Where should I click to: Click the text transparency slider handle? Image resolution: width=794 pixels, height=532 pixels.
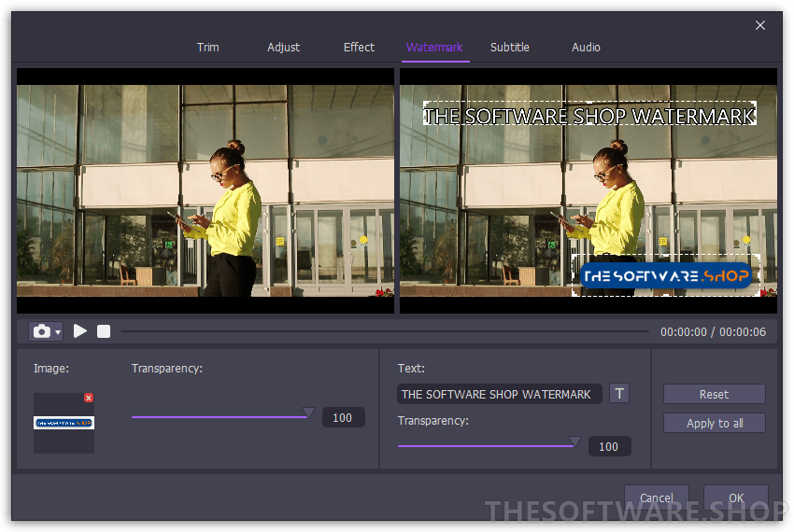574,442
